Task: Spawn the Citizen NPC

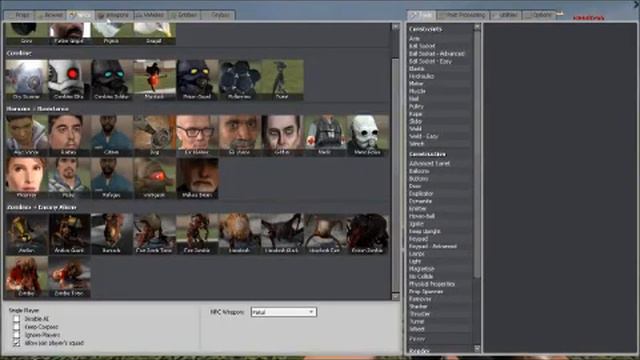Action: (111, 135)
